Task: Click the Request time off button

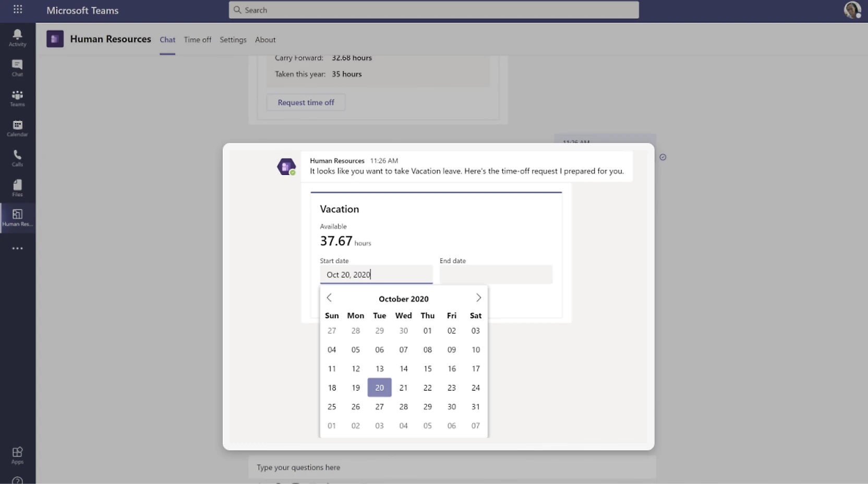Action: (306, 103)
